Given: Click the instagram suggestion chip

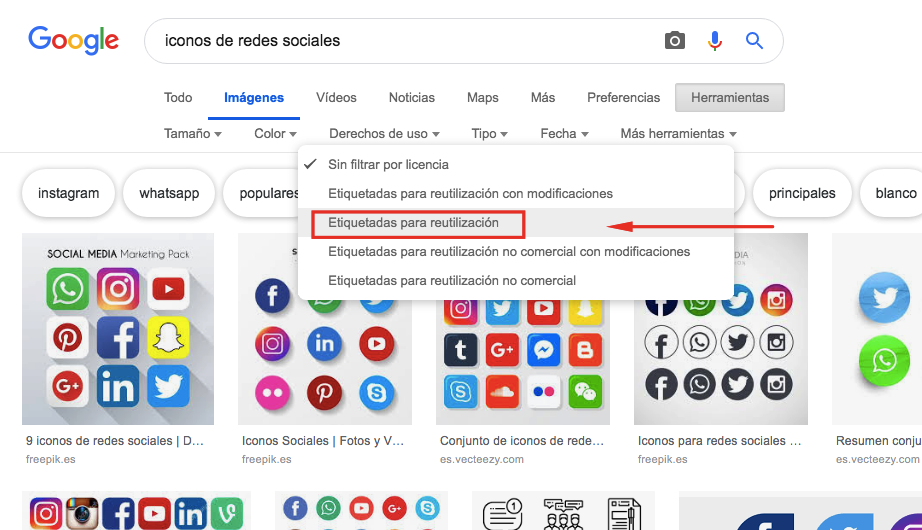Looking at the screenshot, I should tap(68, 193).
